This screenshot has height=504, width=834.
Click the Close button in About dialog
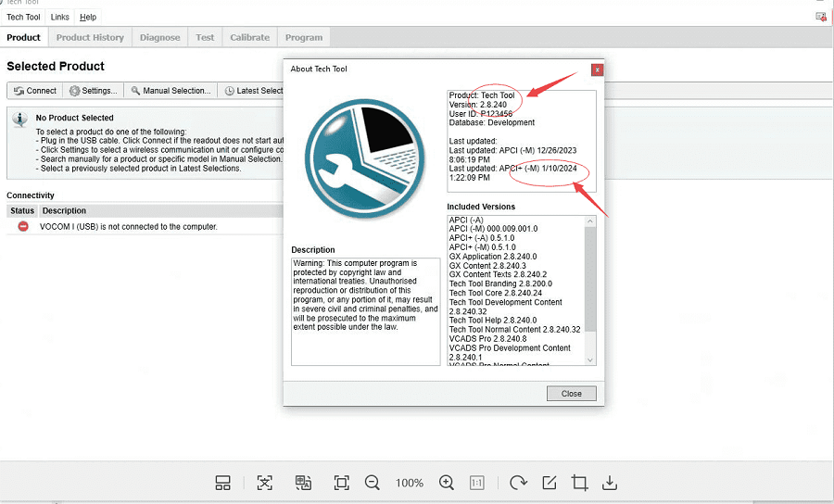[571, 394]
